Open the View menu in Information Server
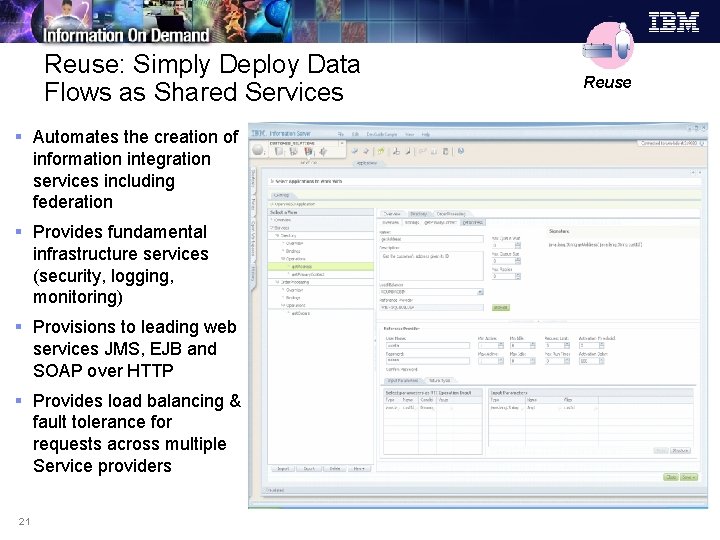 point(410,134)
